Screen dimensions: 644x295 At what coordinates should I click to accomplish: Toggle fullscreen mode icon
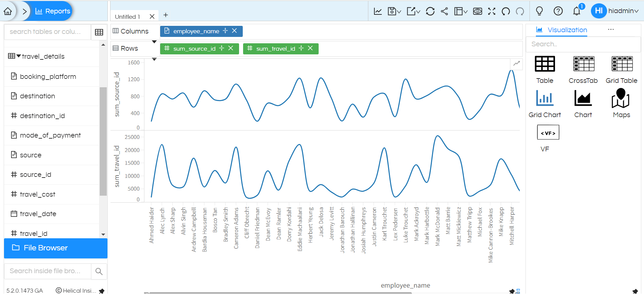click(492, 11)
